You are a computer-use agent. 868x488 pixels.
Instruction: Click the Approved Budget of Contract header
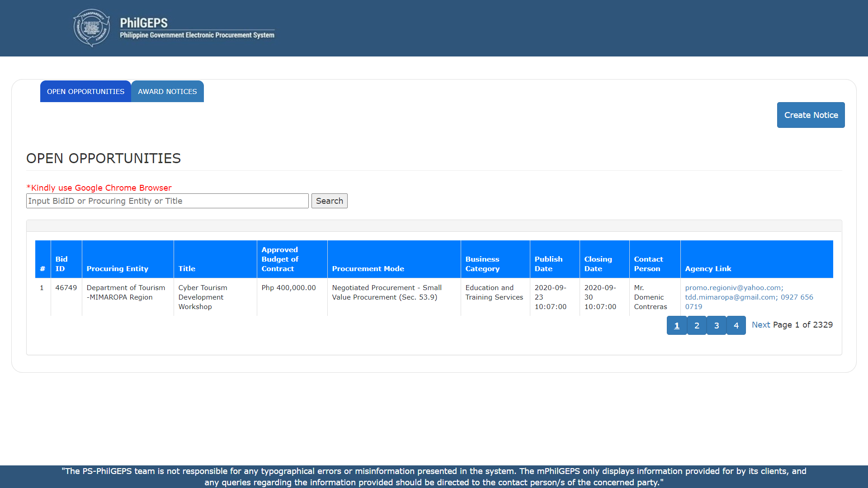point(292,259)
